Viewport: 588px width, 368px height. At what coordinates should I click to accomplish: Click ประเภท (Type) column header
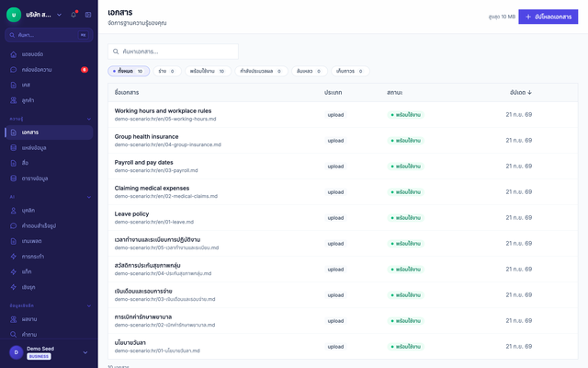[x=333, y=92]
